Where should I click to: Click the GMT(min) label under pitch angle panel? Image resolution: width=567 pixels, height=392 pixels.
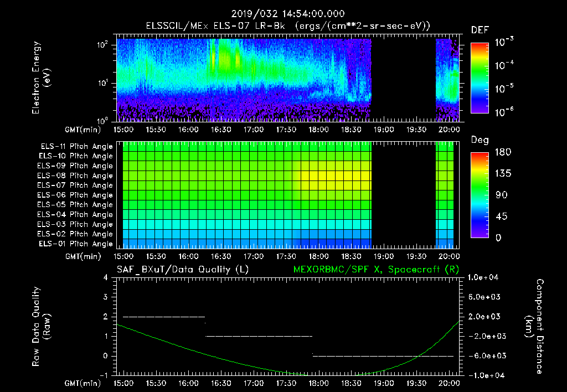[x=83, y=257]
